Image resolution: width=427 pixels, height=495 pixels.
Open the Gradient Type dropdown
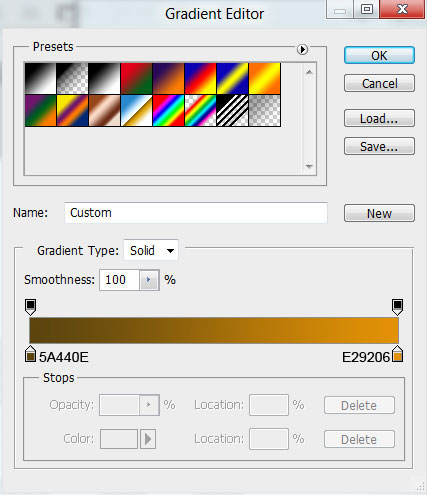(x=151, y=250)
